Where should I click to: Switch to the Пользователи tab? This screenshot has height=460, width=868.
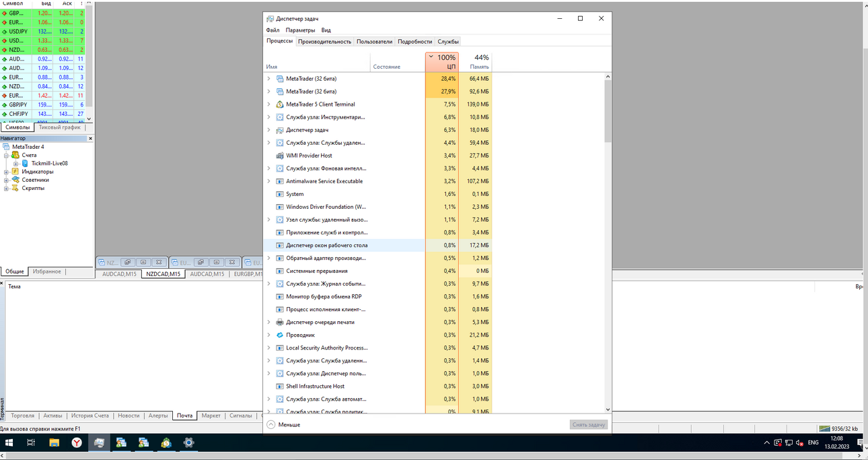click(374, 42)
